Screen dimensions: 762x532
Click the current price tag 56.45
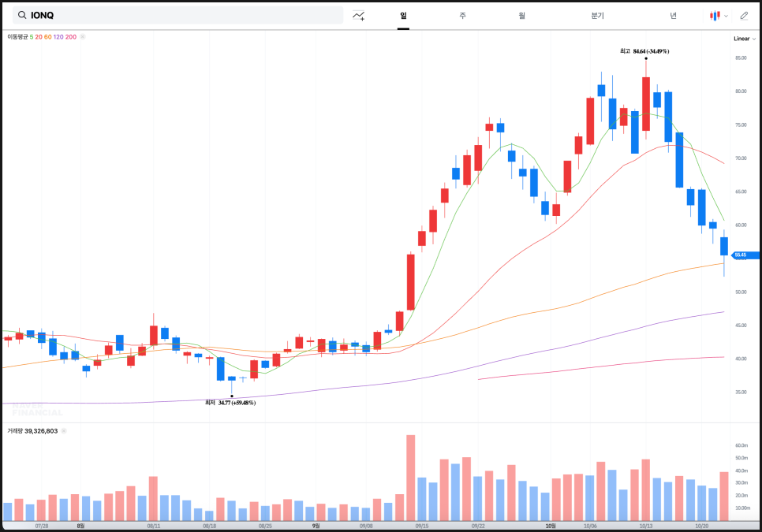[745, 255]
